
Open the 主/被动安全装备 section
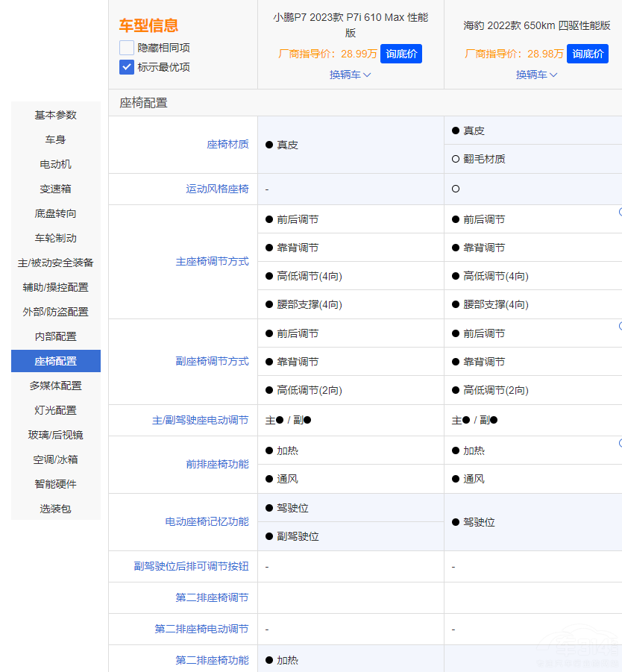(x=55, y=263)
